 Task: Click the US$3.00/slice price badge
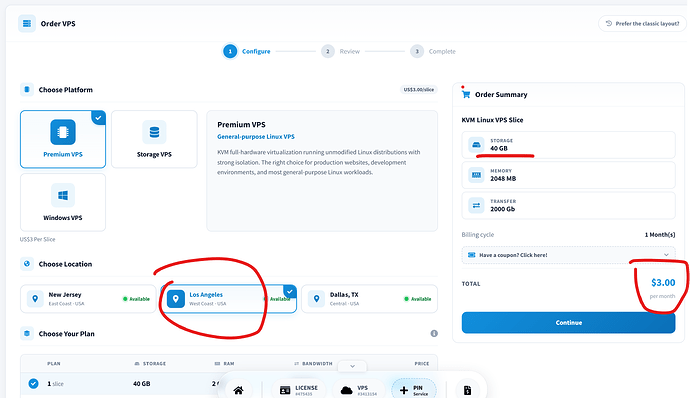pyautogui.click(x=418, y=89)
